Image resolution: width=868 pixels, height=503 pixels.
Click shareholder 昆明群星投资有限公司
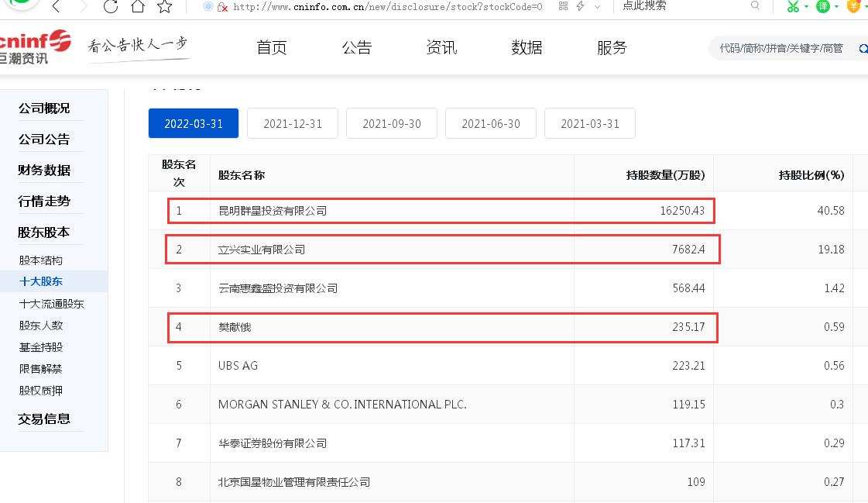tap(273, 211)
